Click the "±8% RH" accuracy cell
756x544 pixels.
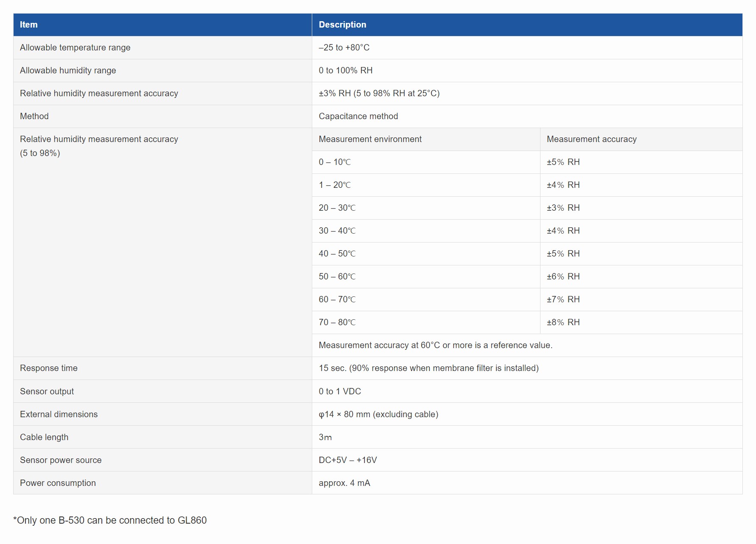pyautogui.click(x=641, y=322)
